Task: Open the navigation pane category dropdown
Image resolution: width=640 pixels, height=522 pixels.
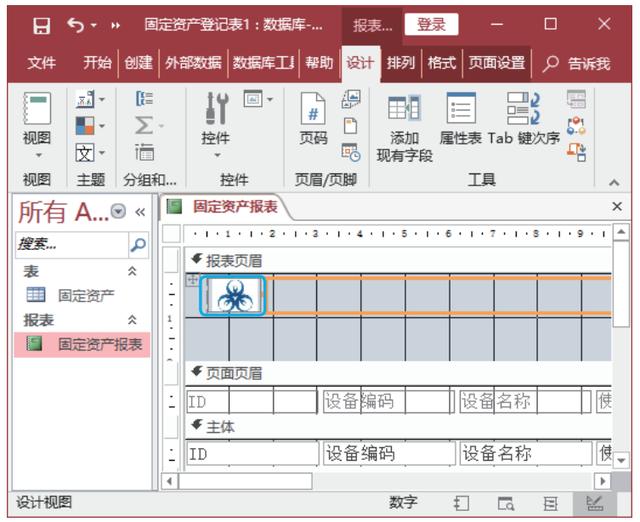Action: point(118,211)
